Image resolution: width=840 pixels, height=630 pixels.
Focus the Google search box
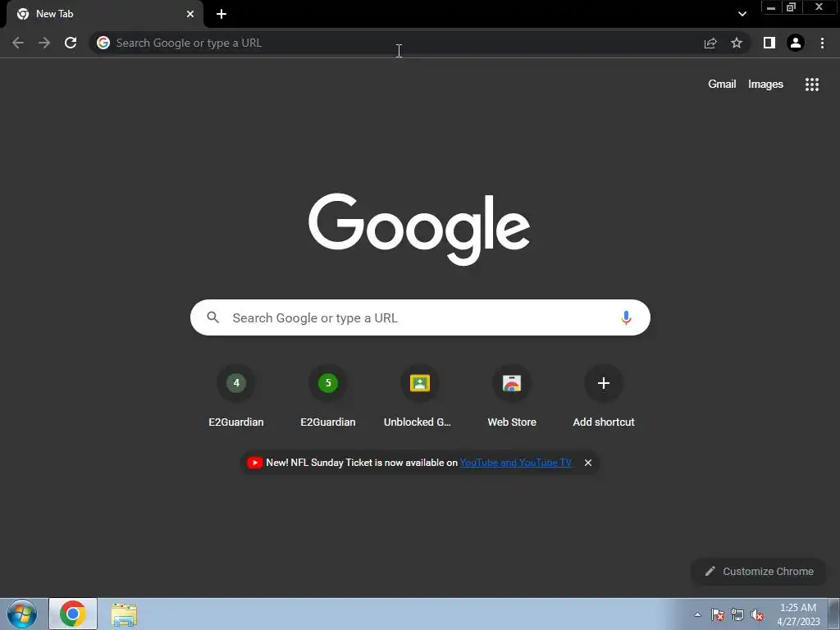pyautogui.click(x=420, y=317)
